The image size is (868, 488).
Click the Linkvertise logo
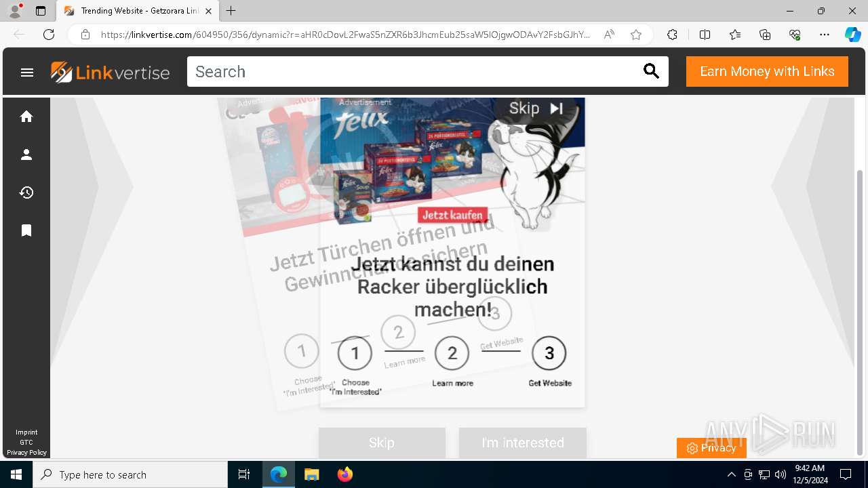click(x=110, y=72)
